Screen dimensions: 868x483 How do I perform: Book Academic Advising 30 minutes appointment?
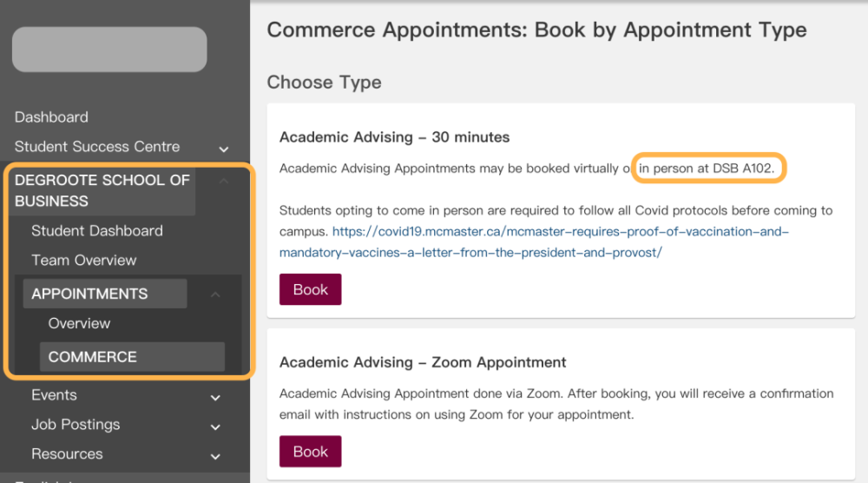pos(310,289)
